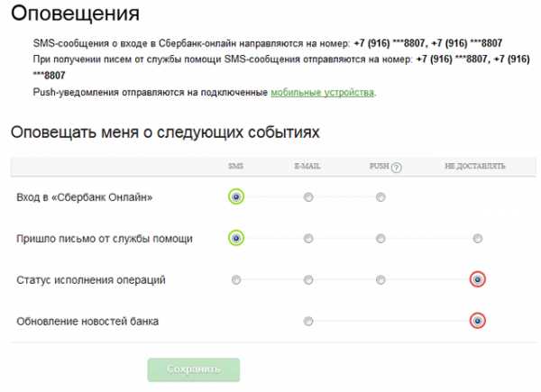The height and width of the screenshot is (392, 541).
Task: Enable Push for operation execution status
Action: coord(381,279)
